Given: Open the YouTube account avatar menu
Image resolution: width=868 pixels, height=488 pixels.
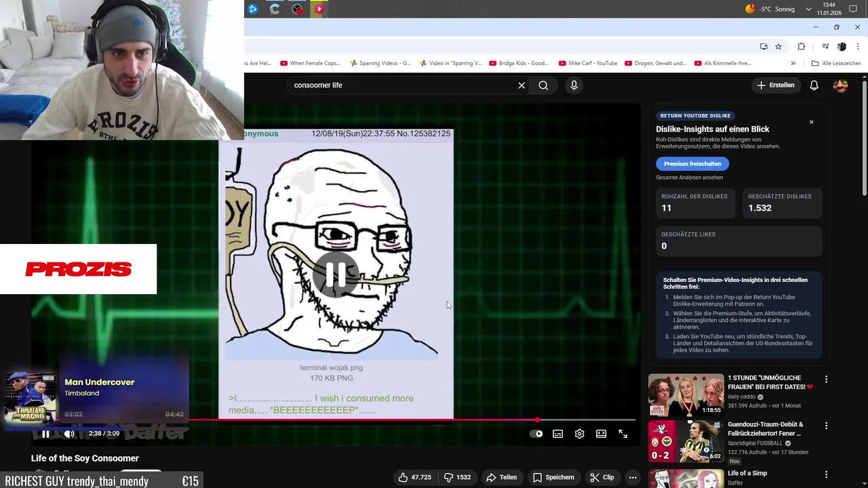Looking at the screenshot, I should coord(840,85).
